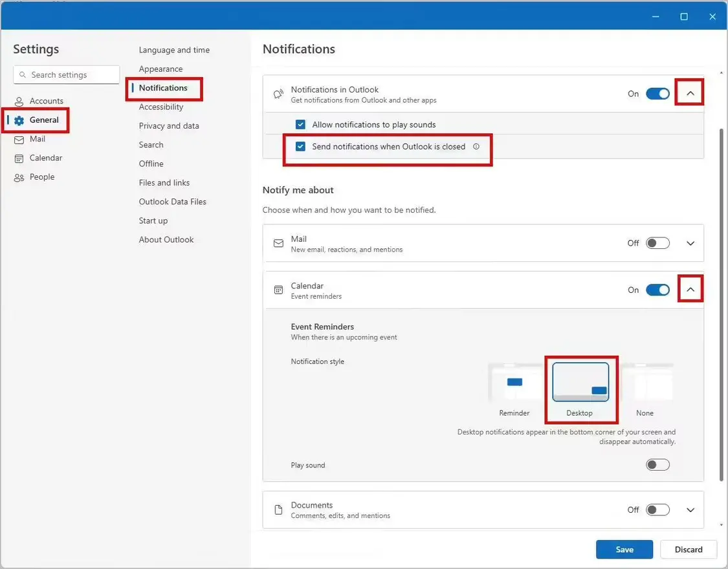The height and width of the screenshot is (569, 728).
Task: Expand the Mail notification options
Action: point(690,243)
